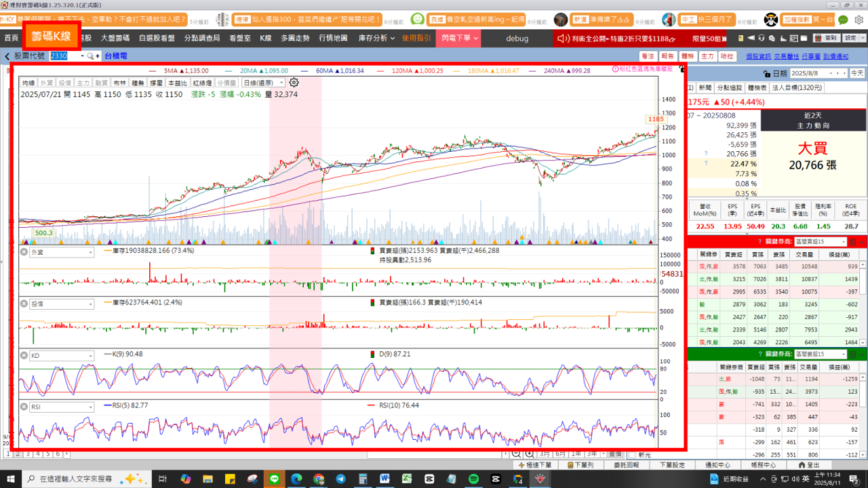
Task: Open the chart settings gear icon
Action: (294, 83)
